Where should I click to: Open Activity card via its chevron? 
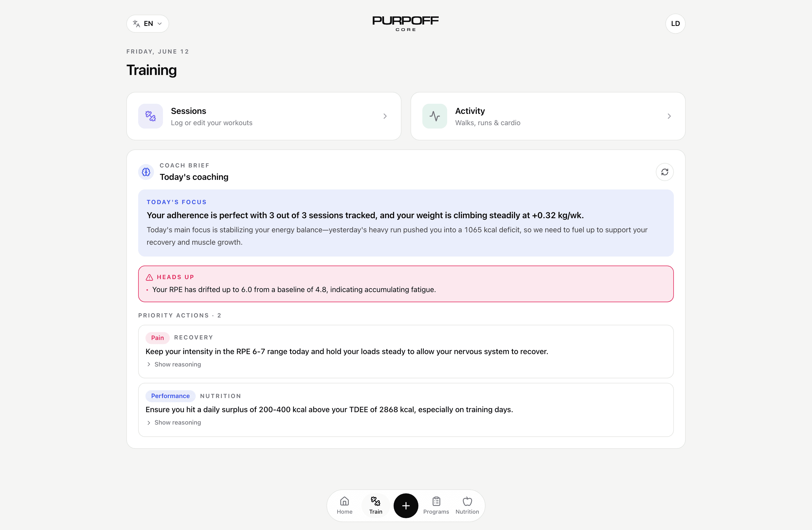[x=669, y=116]
